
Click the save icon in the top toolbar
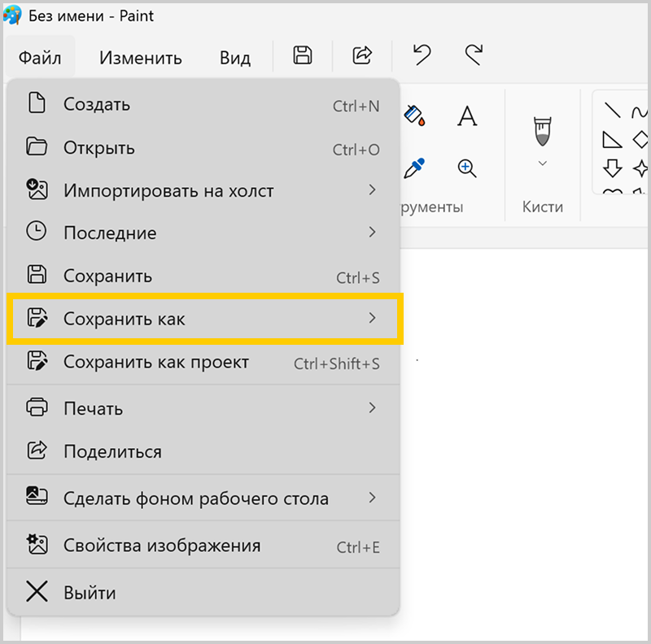point(303,55)
